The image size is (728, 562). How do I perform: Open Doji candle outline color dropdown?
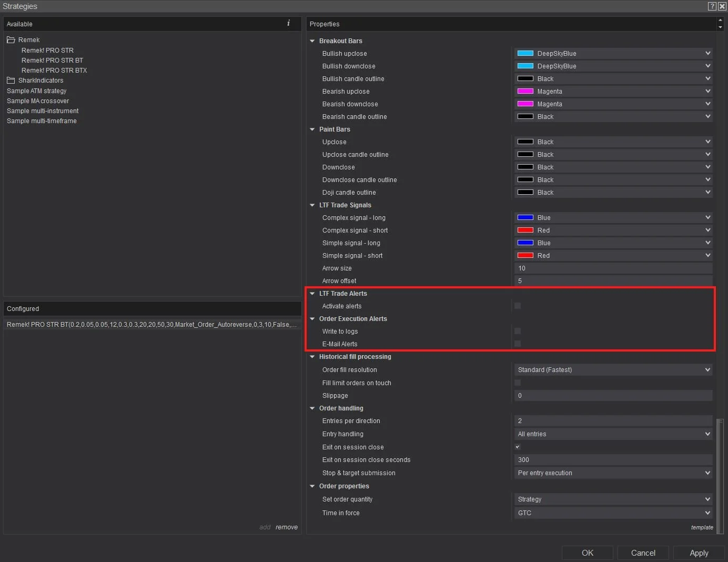(613, 192)
